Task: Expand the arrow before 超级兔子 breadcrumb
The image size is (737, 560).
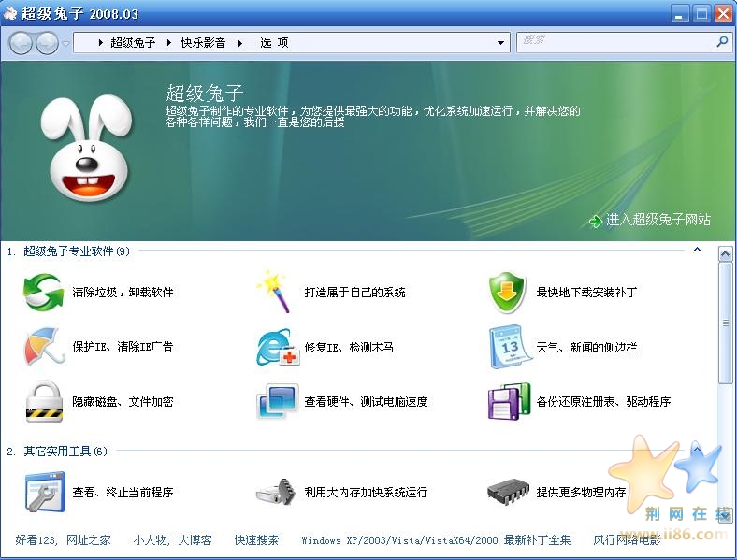Action: pos(101,43)
